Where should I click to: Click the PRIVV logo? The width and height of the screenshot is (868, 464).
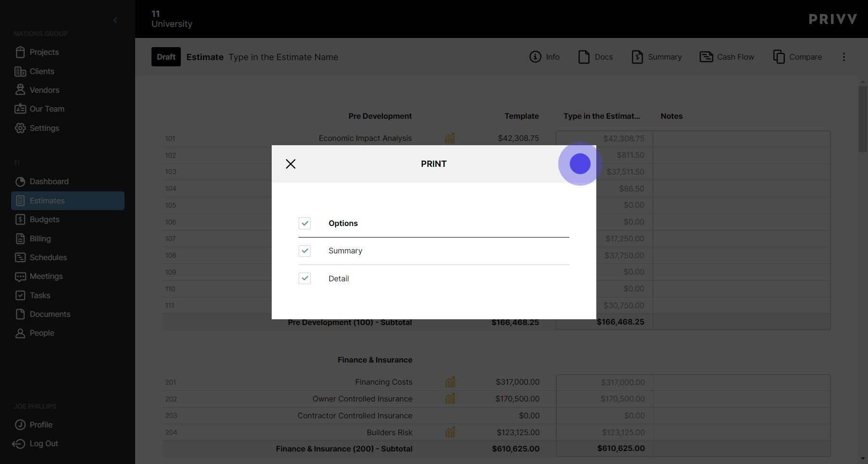[833, 19]
